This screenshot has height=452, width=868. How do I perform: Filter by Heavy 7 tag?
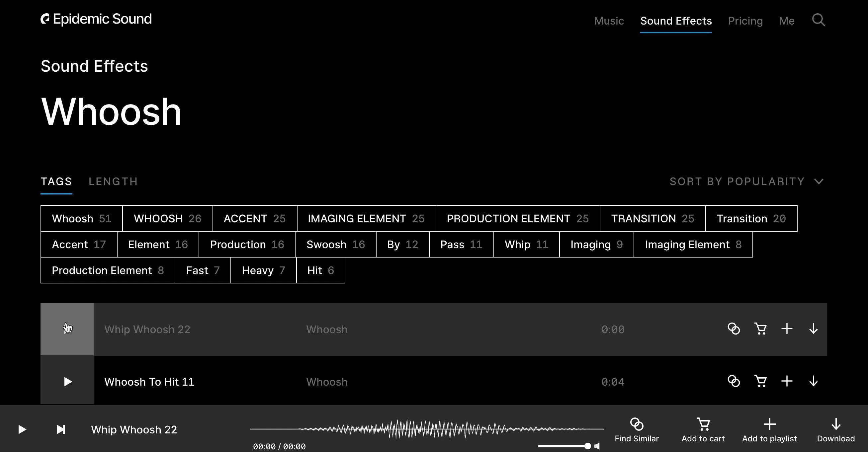click(x=264, y=270)
